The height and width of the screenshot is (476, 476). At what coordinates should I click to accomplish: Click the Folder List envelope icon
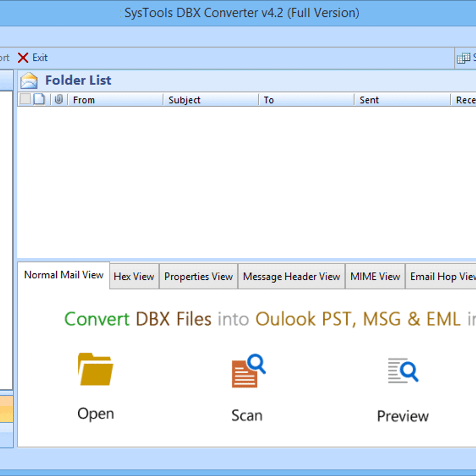click(x=29, y=81)
